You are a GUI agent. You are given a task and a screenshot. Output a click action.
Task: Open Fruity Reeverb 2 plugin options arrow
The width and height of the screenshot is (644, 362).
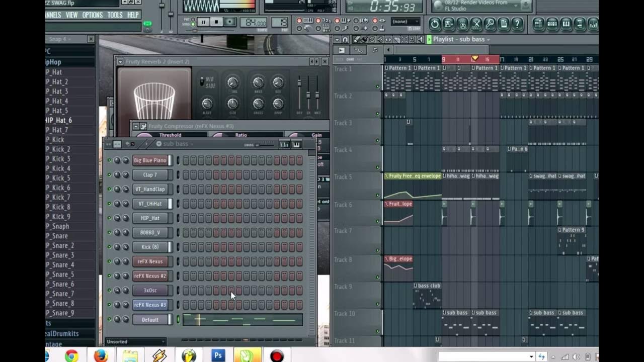(120, 62)
